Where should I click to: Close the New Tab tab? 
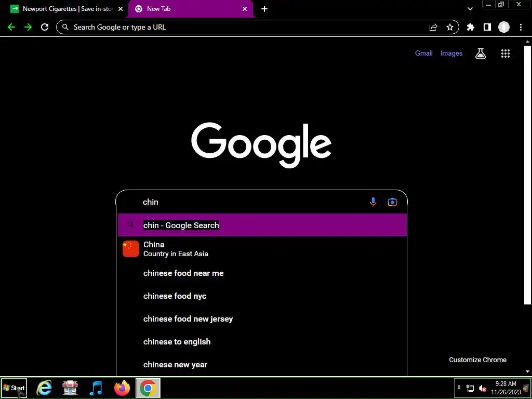coord(245,9)
